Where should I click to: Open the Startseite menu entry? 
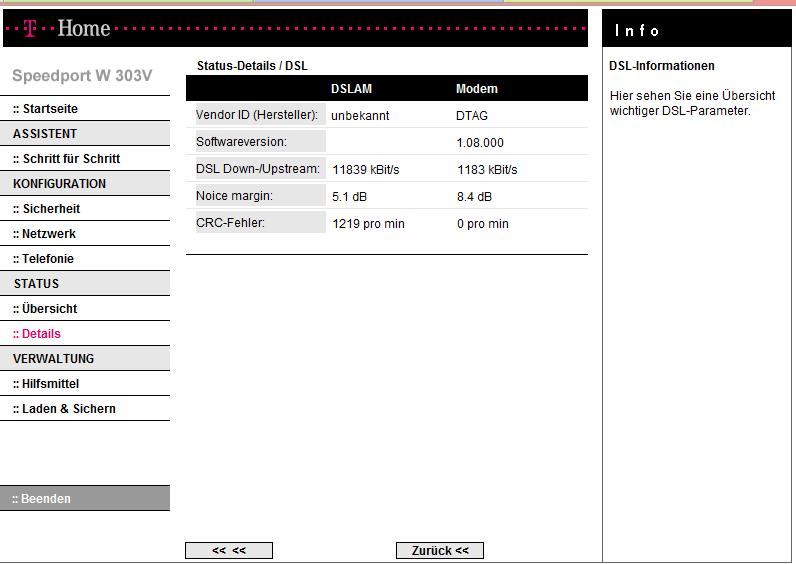45,109
